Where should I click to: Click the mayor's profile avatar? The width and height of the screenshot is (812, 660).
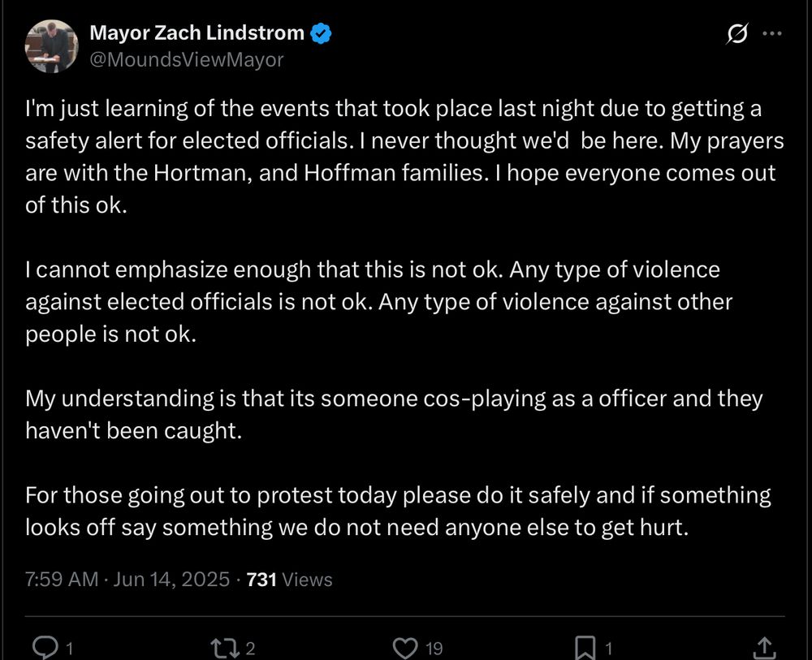(x=52, y=45)
